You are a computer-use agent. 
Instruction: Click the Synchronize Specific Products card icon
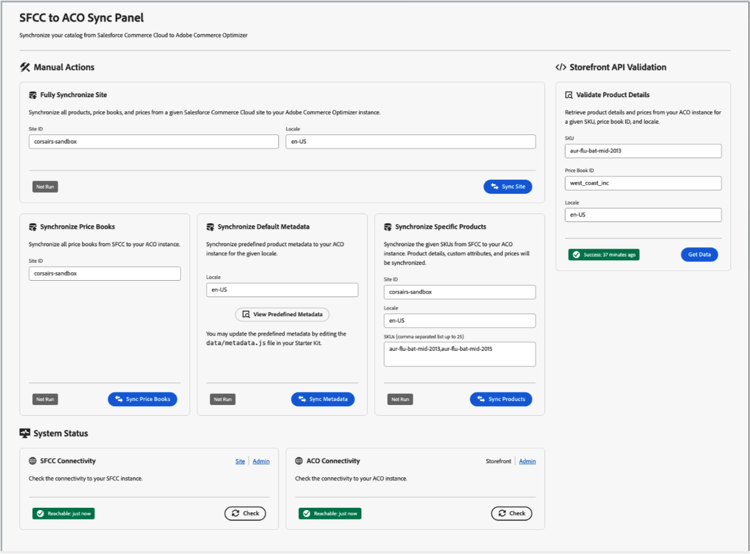[387, 227]
